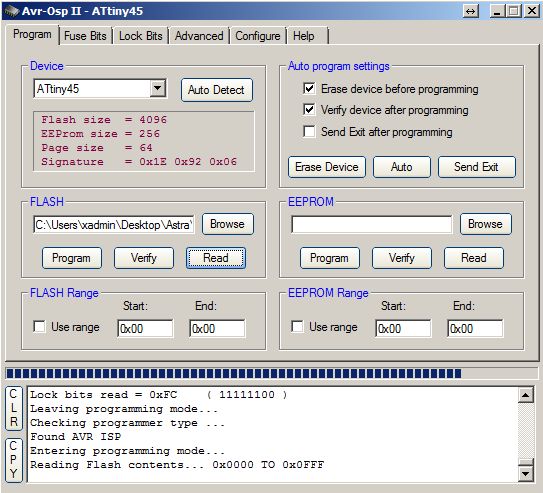Click the Erase Device button
The height and width of the screenshot is (493, 543).
click(x=327, y=167)
